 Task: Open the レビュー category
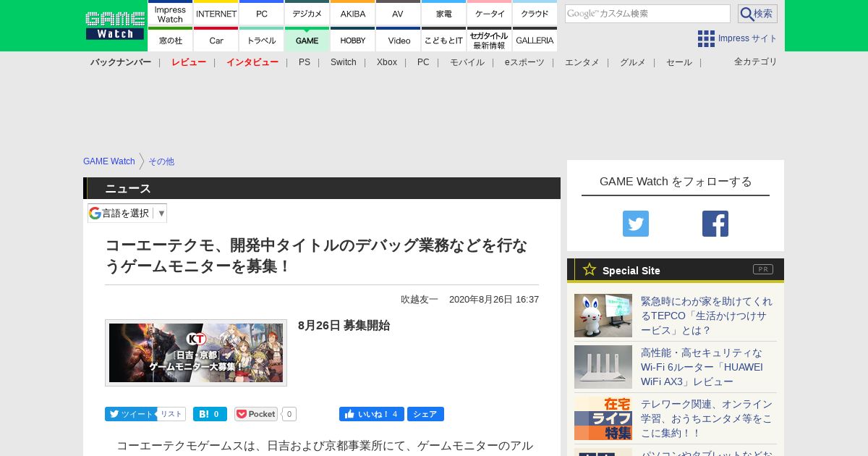(x=189, y=62)
